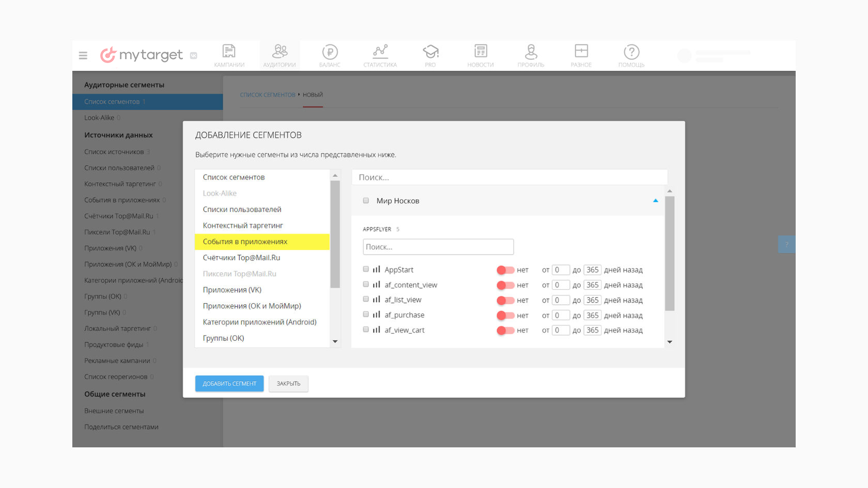This screenshot has height=488, width=868.
Task: Select Приложения (VK) in dialog list
Action: pyautogui.click(x=262, y=290)
